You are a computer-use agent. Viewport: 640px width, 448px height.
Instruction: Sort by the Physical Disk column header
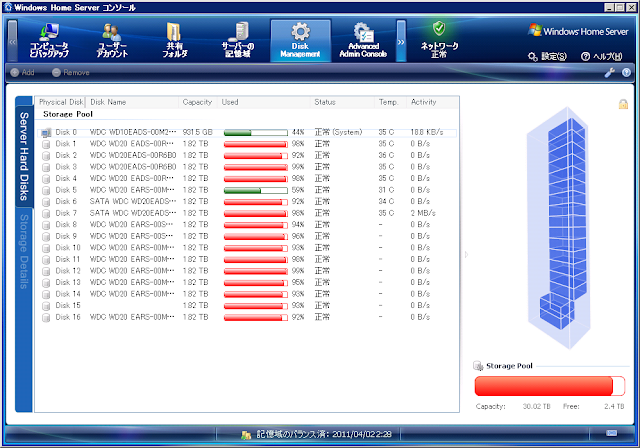click(60, 102)
